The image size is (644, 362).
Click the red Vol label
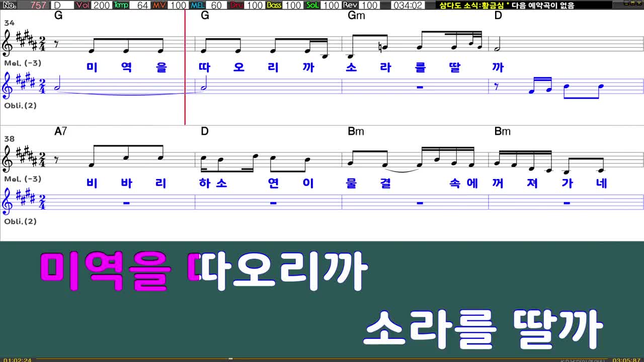tap(83, 5)
